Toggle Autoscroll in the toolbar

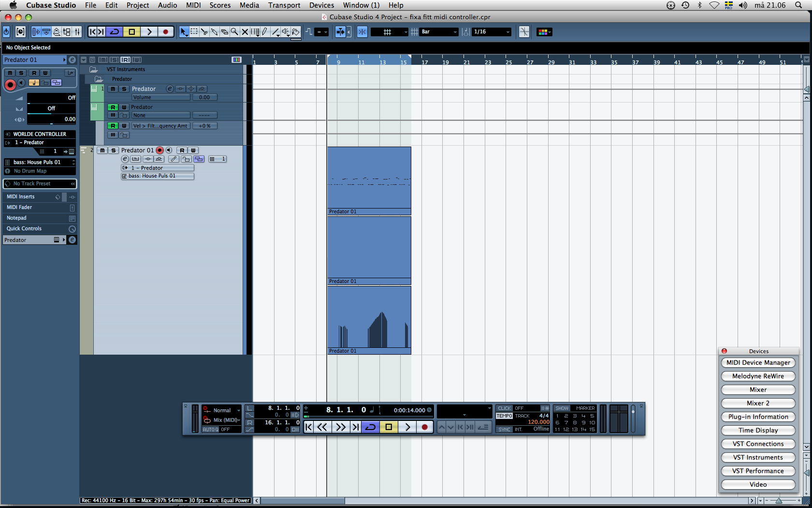340,32
